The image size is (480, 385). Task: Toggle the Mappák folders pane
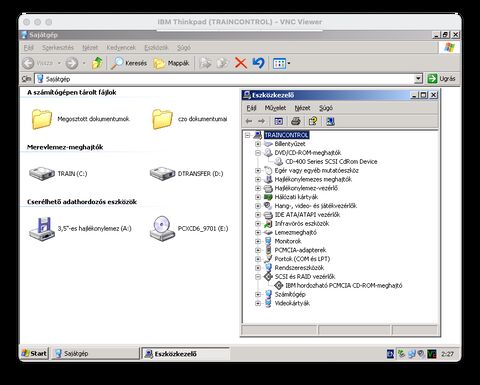[x=171, y=63]
